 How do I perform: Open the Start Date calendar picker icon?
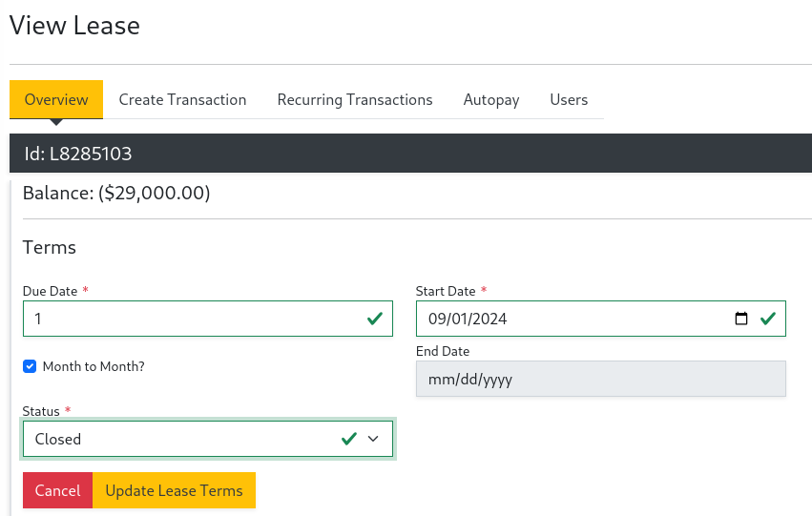pyautogui.click(x=741, y=319)
